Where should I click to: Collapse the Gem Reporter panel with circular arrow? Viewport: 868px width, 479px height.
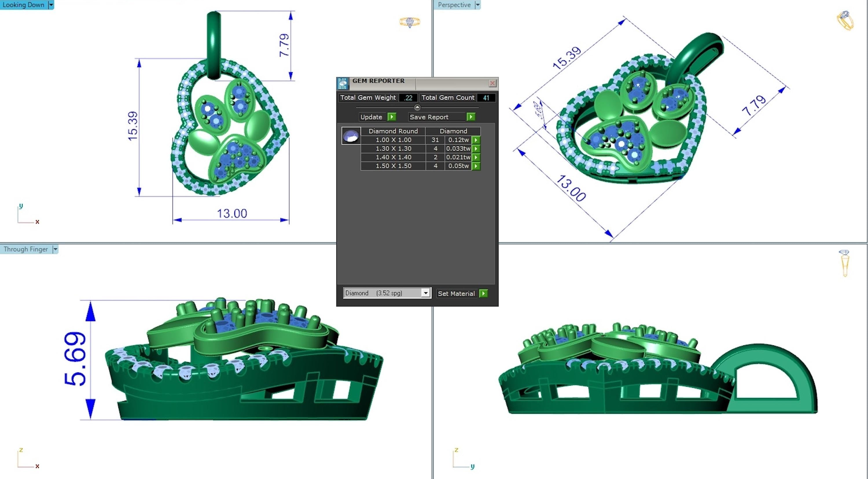click(417, 107)
